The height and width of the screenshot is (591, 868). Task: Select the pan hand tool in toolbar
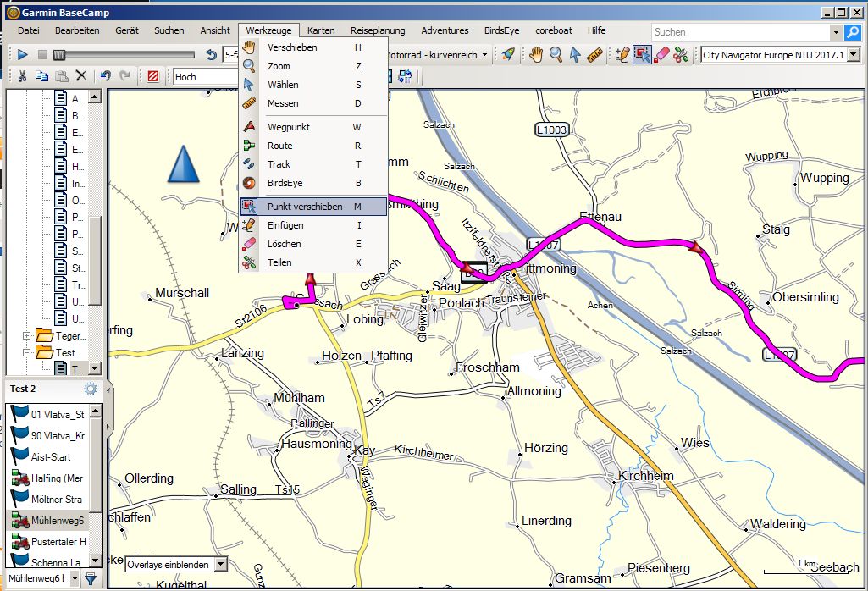click(535, 54)
